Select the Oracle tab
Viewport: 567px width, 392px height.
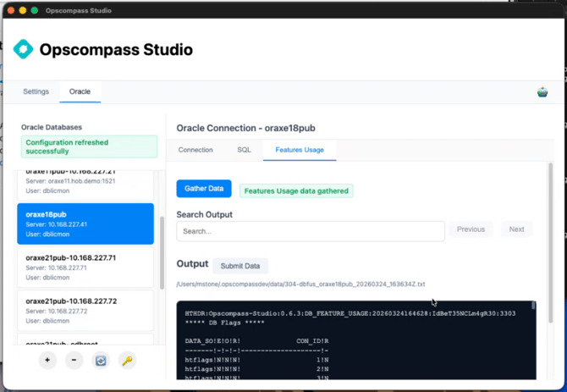point(80,91)
